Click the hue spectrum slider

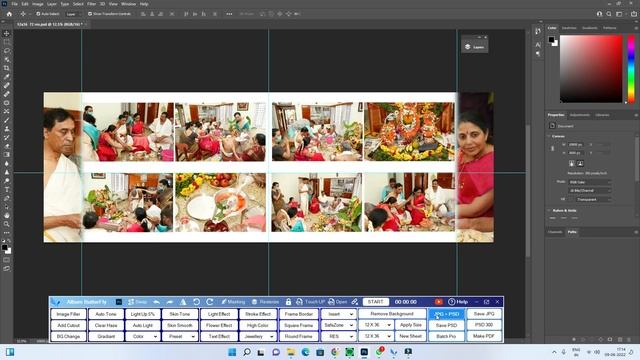tap(631, 69)
